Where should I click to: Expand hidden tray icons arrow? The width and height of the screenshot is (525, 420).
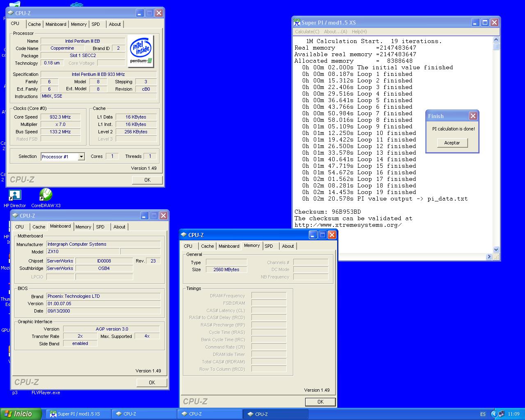494,414
